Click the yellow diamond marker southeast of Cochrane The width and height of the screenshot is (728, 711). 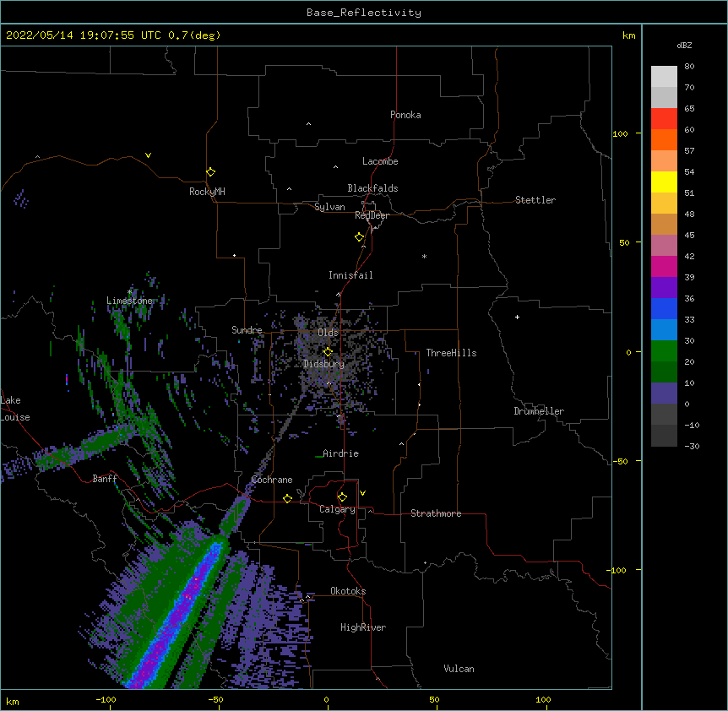[287, 498]
